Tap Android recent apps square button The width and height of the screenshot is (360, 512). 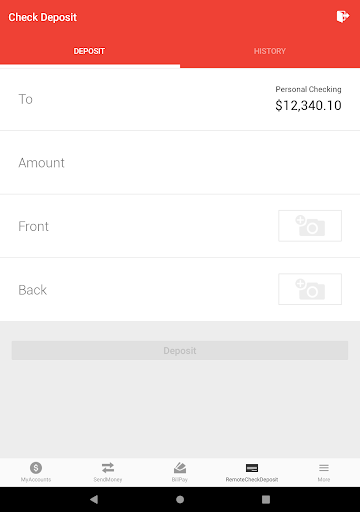(x=266, y=499)
